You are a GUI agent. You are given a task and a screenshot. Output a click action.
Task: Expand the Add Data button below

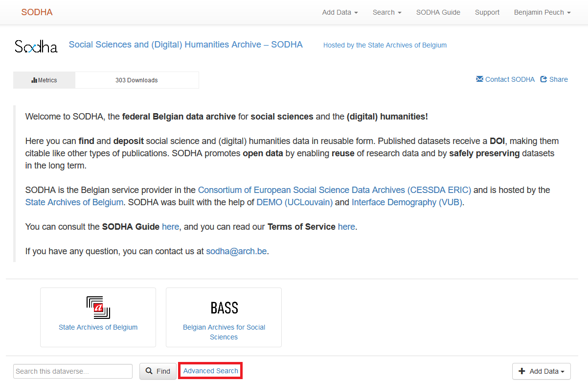click(x=542, y=371)
